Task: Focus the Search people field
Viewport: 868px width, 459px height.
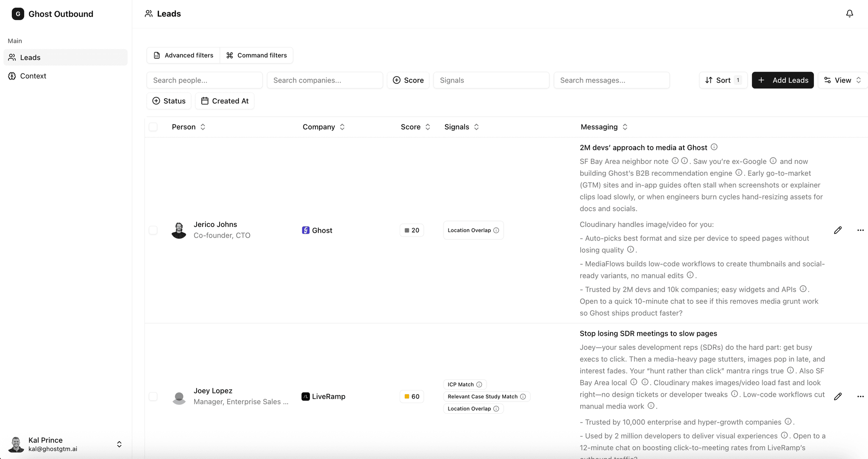Action: click(205, 80)
